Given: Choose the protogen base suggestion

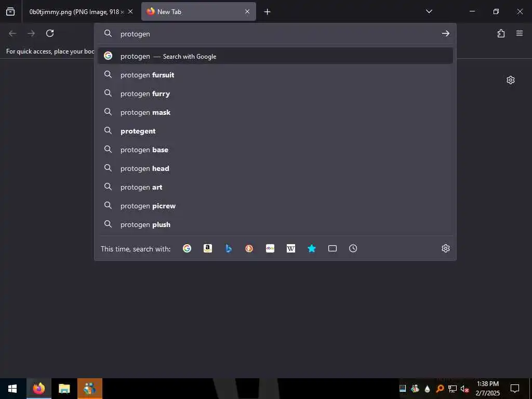Looking at the screenshot, I should pos(275,150).
